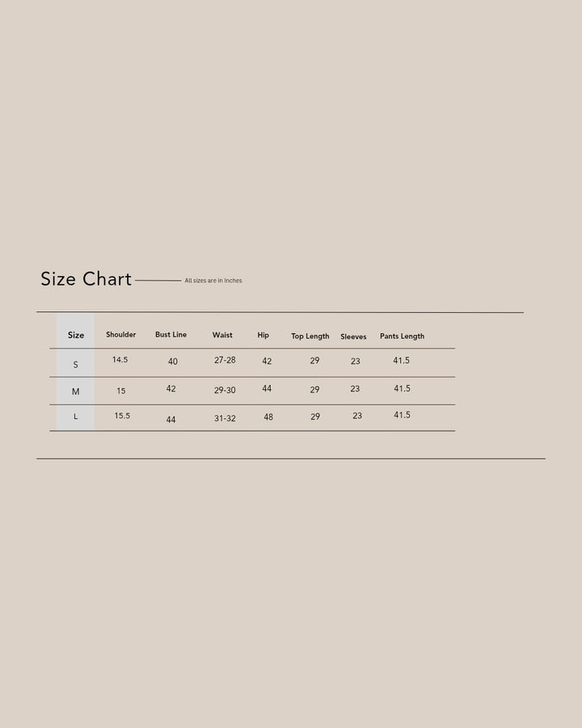
Task: Click the 48 hip value
Action: pos(268,417)
